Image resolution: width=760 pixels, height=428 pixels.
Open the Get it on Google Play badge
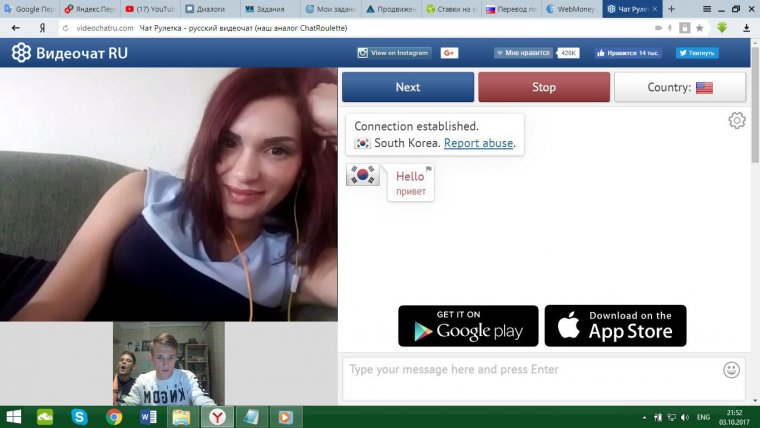point(468,326)
